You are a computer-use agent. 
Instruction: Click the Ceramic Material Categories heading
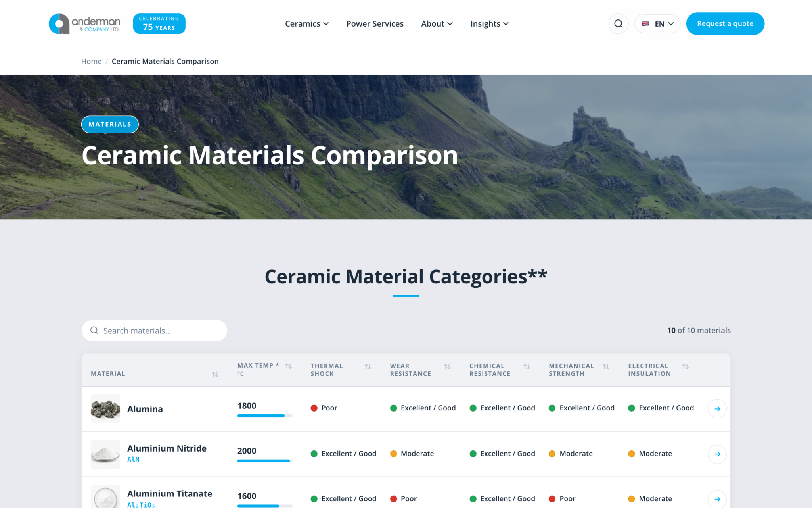[406, 277]
